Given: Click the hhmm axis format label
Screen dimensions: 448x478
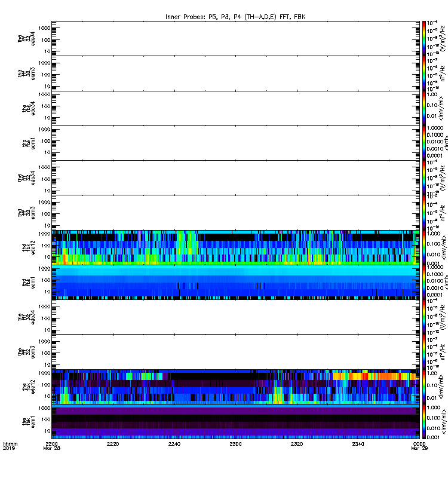Looking at the screenshot, I should pyautogui.click(x=10, y=444).
